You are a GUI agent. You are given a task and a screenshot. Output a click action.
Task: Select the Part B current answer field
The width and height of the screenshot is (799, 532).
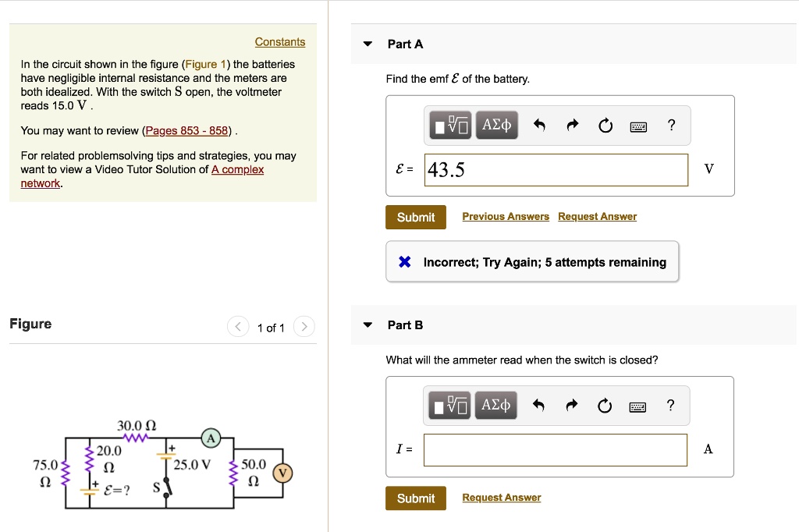[x=555, y=450]
